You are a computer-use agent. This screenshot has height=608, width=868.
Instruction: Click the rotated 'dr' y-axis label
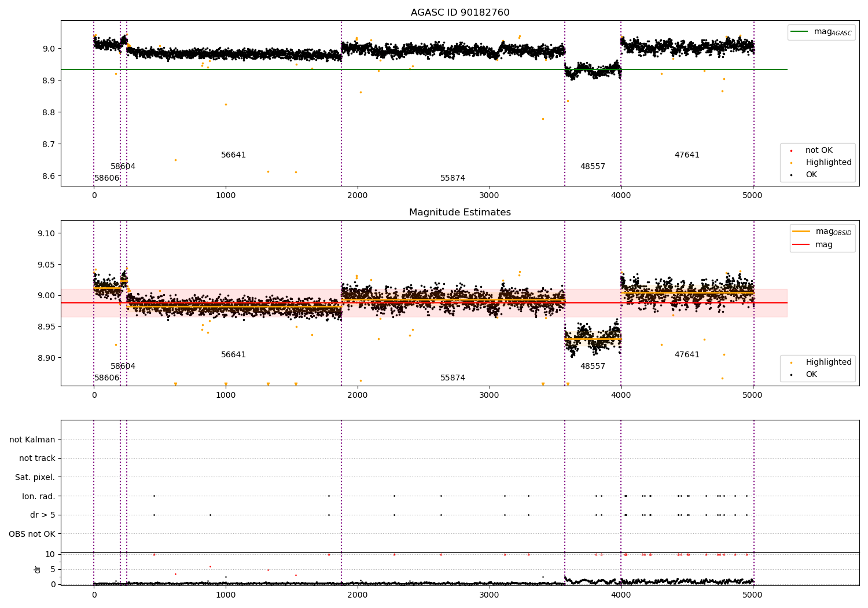click(x=38, y=570)
